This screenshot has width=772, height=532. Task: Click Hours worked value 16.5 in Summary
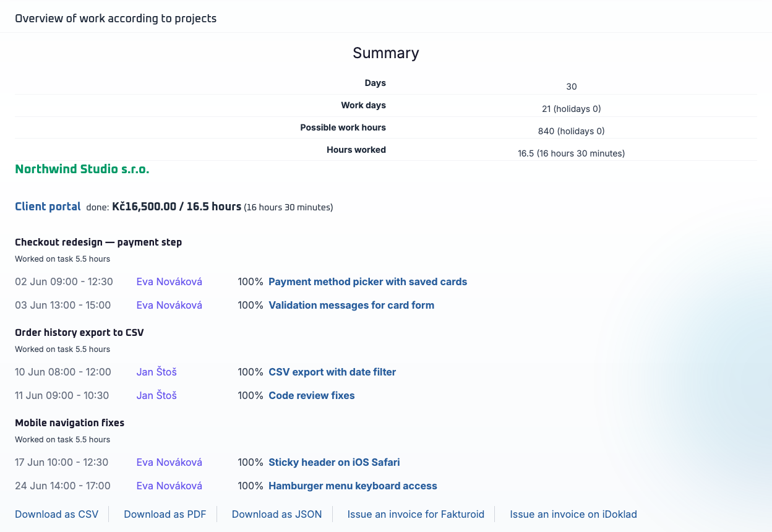point(572,153)
